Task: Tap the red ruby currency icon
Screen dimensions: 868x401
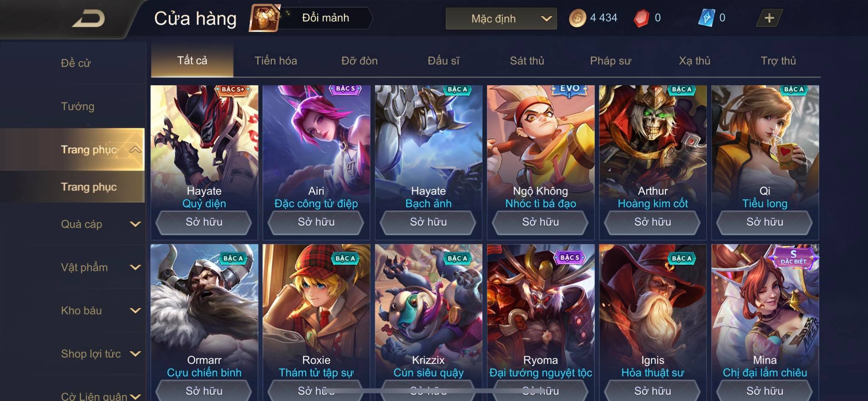Action: (x=641, y=18)
